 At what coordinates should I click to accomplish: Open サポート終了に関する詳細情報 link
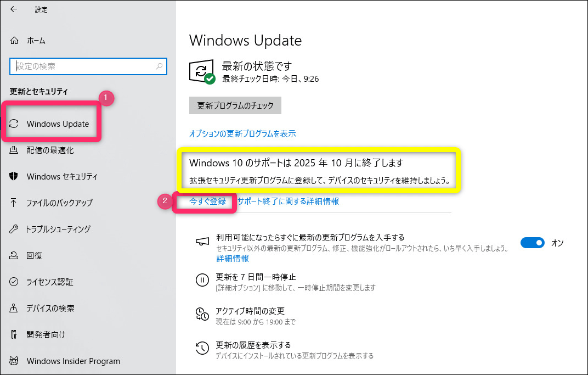click(x=288, y=201)
